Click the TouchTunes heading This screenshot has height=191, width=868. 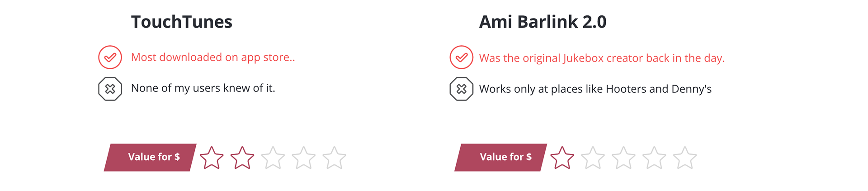click(182, 22)
